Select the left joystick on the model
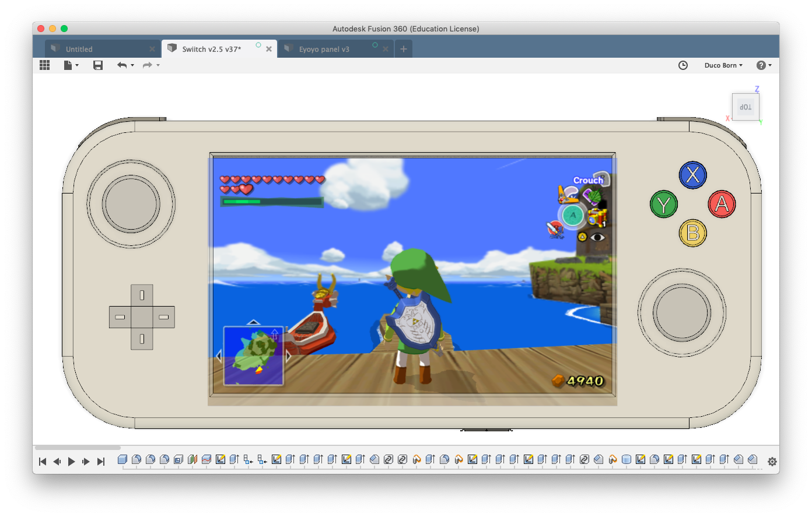This screenshot has height=517, width=812. point(131,204)
